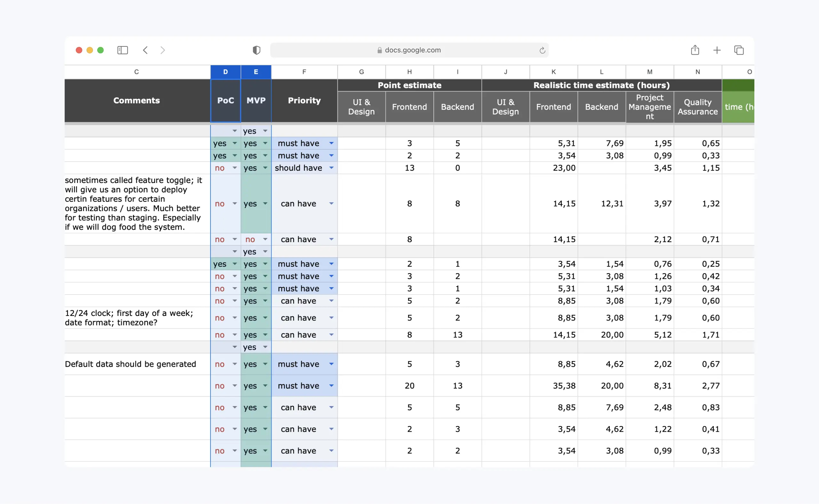This screenshot has width=819, height=504.
Task: Open MVP dropdown in the 23,00 row
Action: tap(265, 168)
